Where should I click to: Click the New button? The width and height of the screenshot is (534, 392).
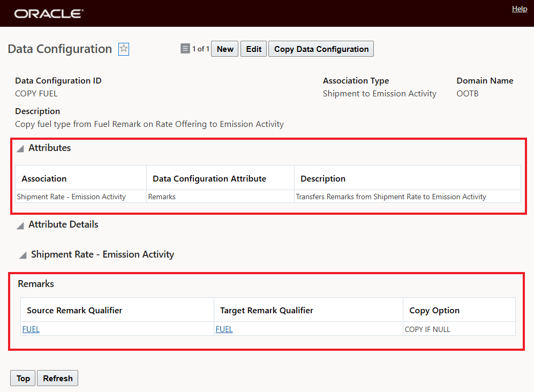(x=224, y=49)
